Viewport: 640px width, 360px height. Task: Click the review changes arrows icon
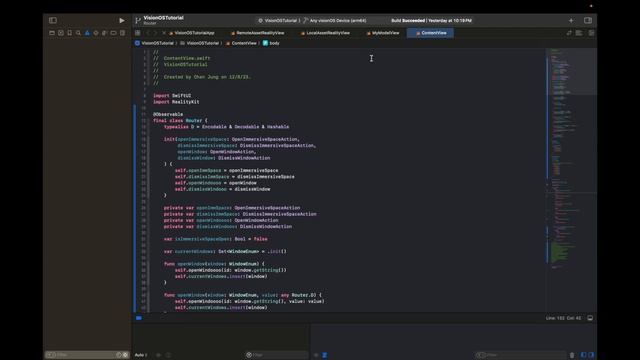coord(569,33)
